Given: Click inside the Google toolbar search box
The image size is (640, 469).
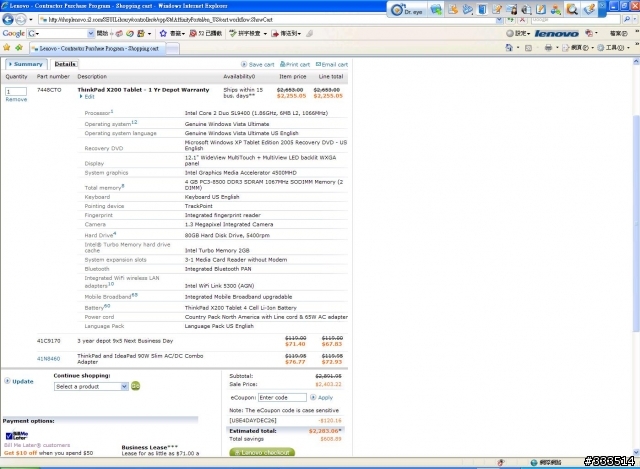Looking at the screenshot, I should [61, 33].
